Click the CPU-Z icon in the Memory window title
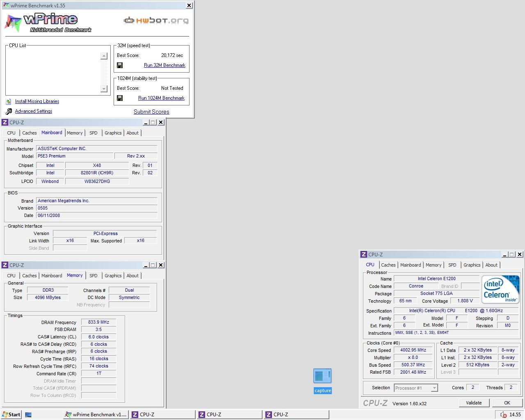This screenshot has width=525, height=420. 5,265
